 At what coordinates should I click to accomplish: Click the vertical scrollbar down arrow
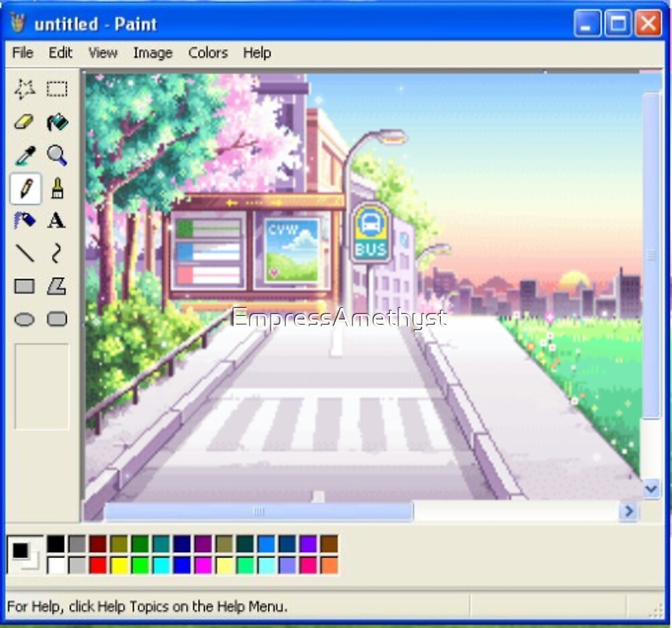pos(650,489)
